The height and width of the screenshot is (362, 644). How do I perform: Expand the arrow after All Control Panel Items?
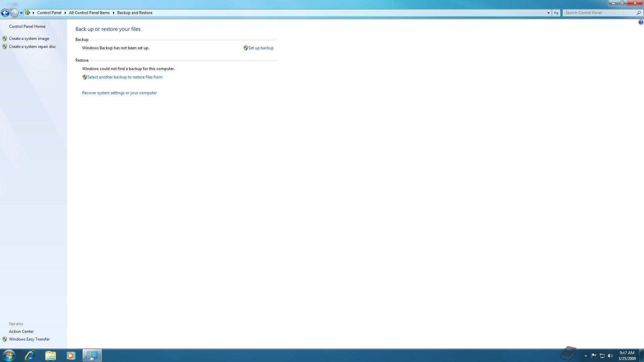tap(114, 13)
